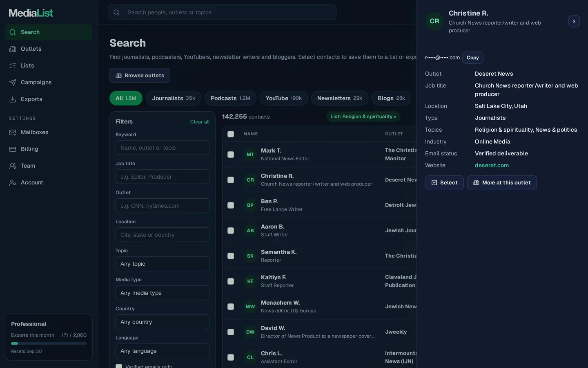
Task: Click the BP avatar for Ben P.
Action: tap(250, 205)
